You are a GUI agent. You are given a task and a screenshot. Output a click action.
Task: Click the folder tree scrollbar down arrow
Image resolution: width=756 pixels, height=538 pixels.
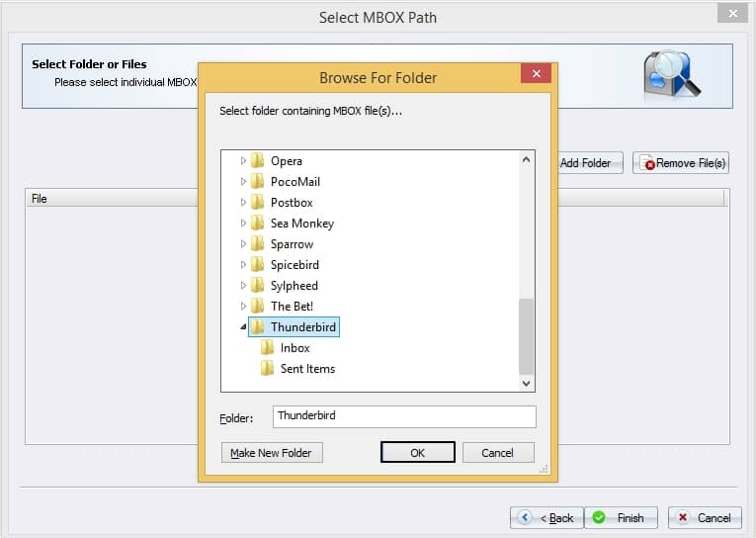pyautogui.click(x=526, y=383)
